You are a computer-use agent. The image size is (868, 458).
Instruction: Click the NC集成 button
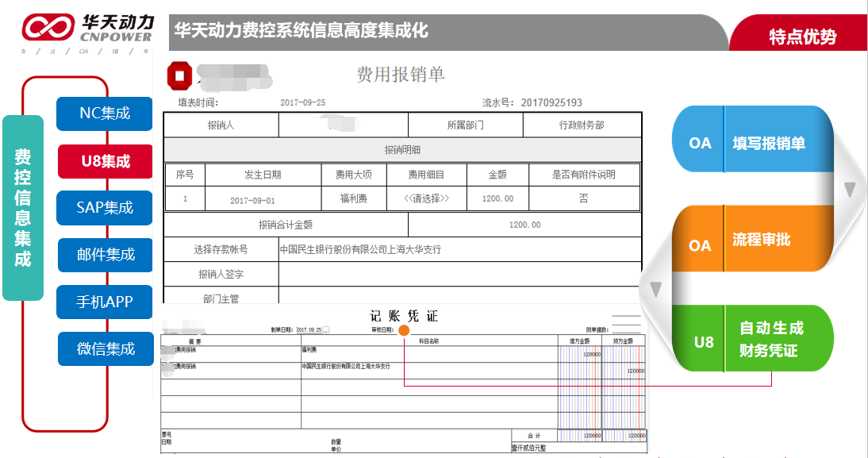[104, 114]
